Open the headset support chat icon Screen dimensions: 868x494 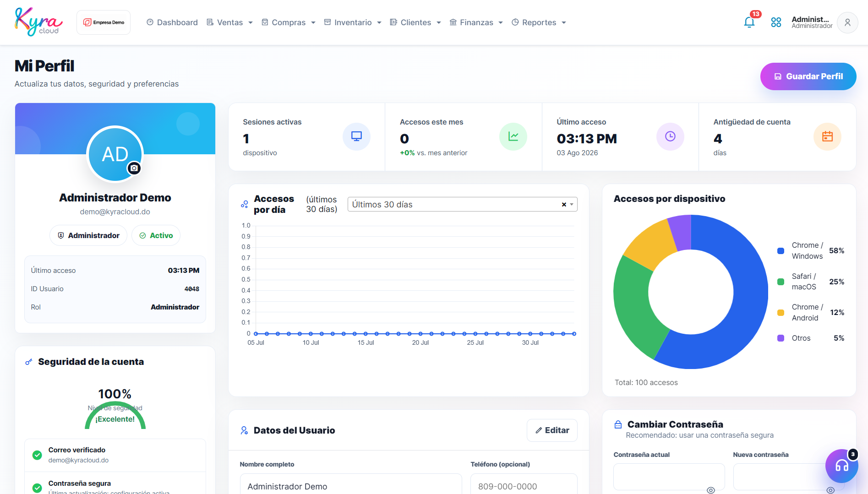click(x=841, y=466)
